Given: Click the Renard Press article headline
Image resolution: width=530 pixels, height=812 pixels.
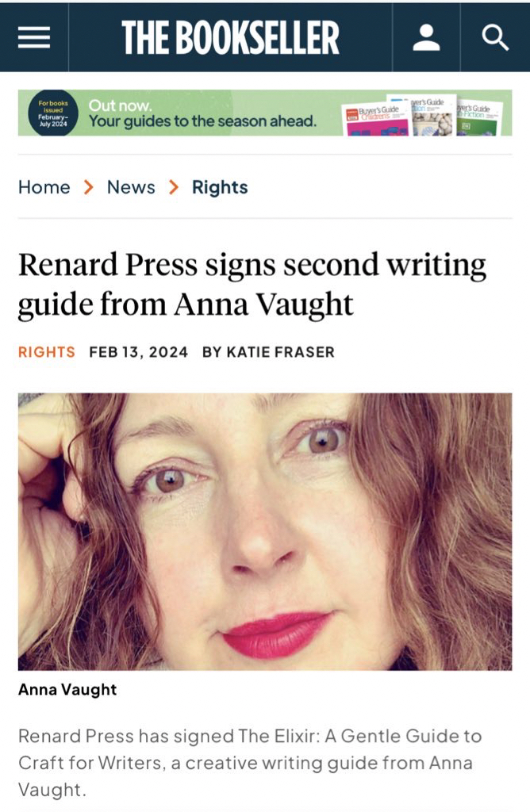Looking at the screenshot, I should pyautogui.click(x=252, y=284).
